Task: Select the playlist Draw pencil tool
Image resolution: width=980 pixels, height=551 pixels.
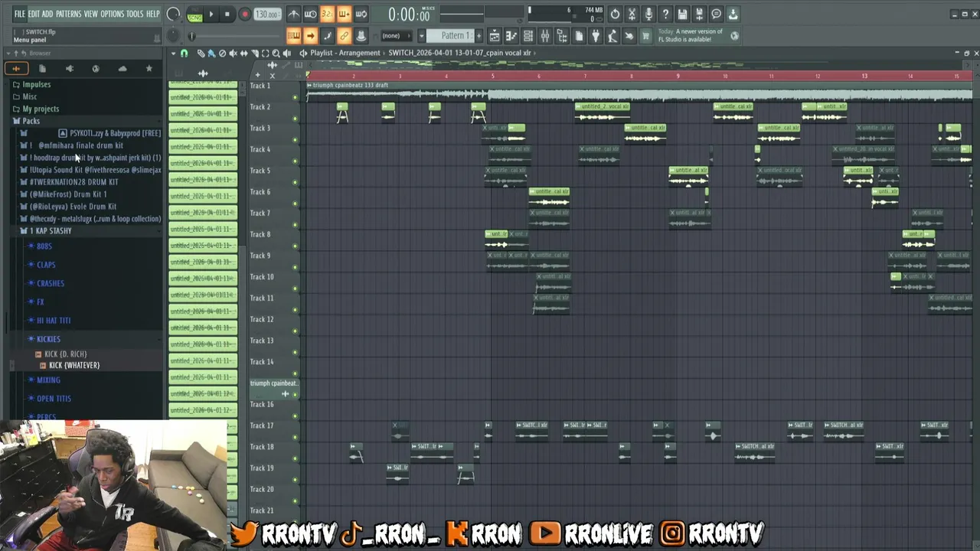Action: tap(201, 53)
